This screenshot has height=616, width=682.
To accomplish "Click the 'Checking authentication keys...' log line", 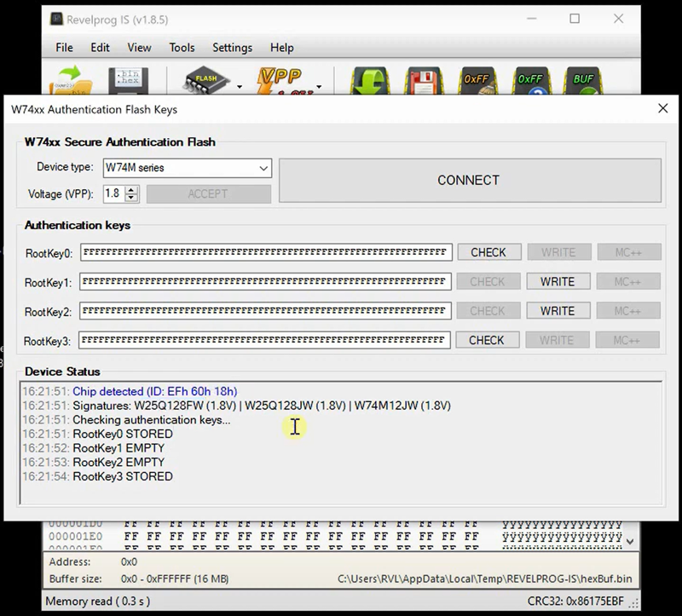I will [152, 420].
